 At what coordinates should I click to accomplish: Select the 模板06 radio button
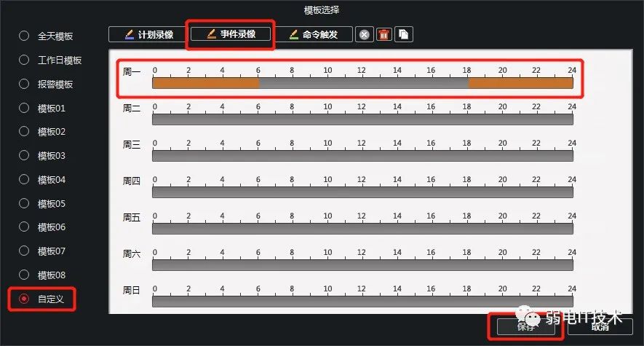(x=24, y=227)
